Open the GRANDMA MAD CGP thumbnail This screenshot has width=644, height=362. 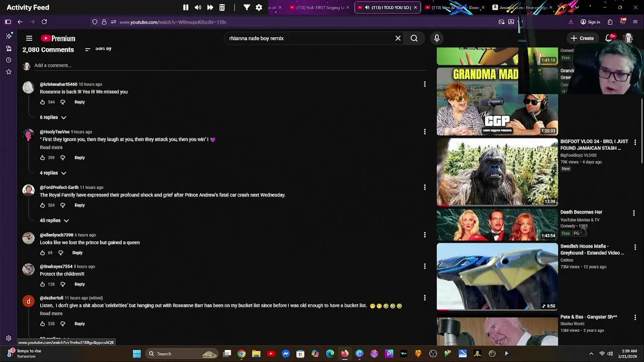coord(497,102)
